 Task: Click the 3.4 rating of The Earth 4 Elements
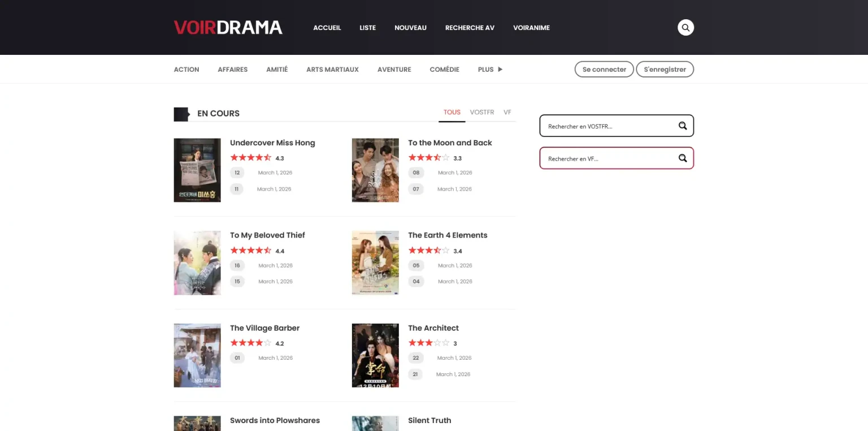coord(458,251)
